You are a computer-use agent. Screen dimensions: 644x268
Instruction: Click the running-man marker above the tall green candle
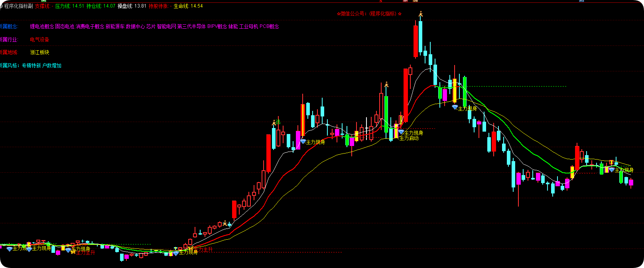pyautogui.click(x=386, y=84)
